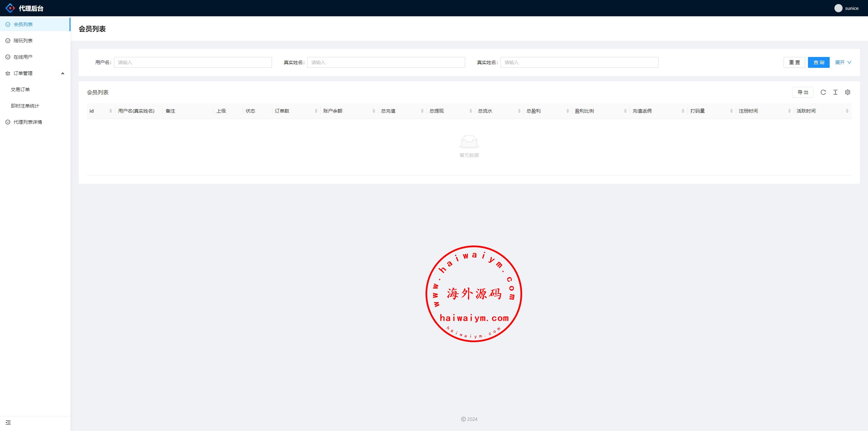Screen dimensions: 868x431
Task: Sort by the id column sorter
Action: (111, 111)
